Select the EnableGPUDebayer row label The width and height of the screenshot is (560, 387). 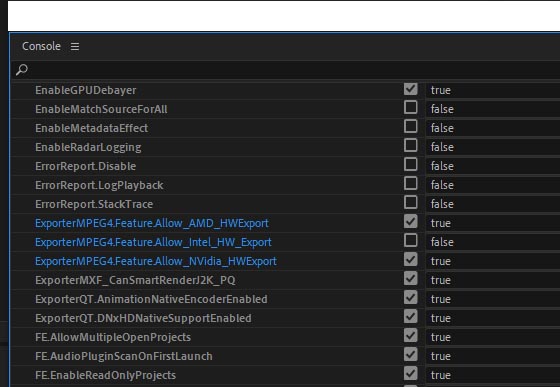pyautogui.click(x=86, y=90)
